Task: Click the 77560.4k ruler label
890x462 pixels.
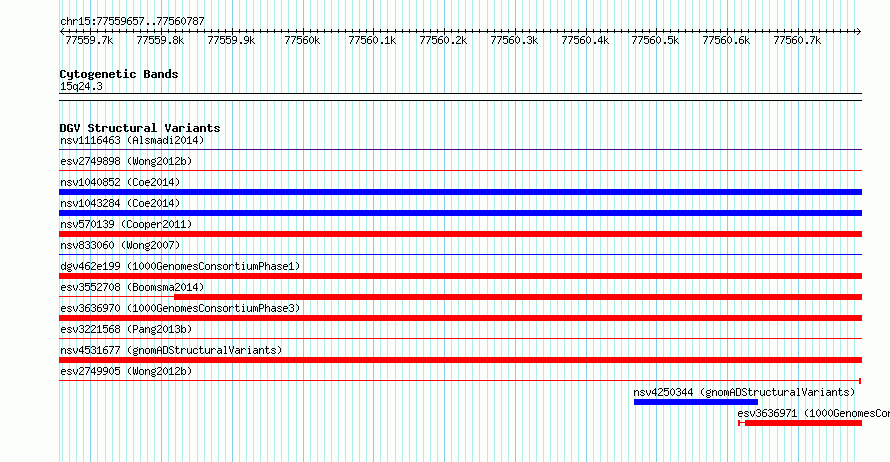Action: [585, 40]
